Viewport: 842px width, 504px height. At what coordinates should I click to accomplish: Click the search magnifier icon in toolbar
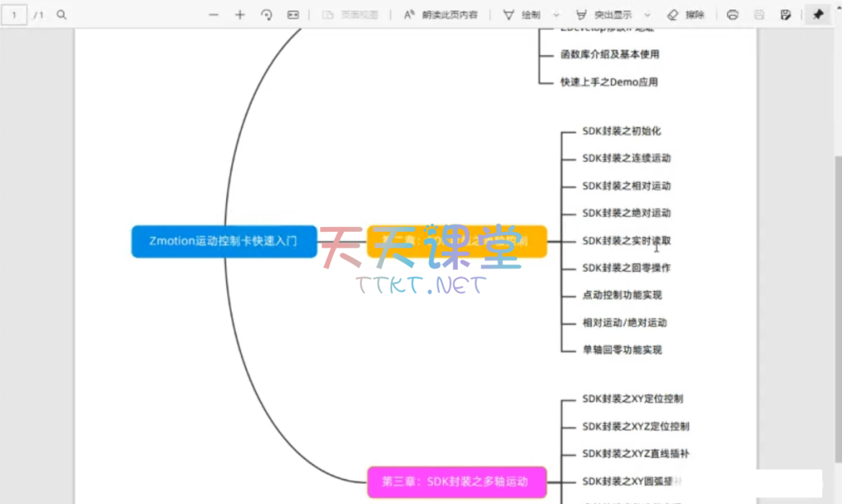coord(62,15)
